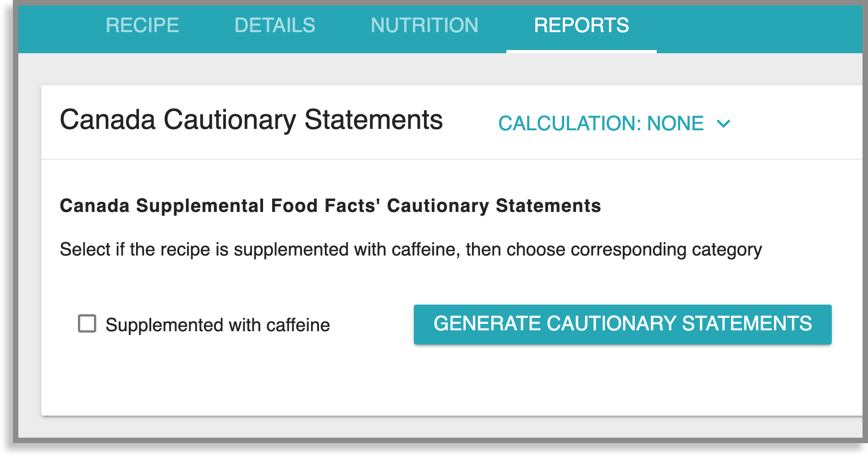Click the Supplemented with caffeine label text

click(x=218, y=324)
